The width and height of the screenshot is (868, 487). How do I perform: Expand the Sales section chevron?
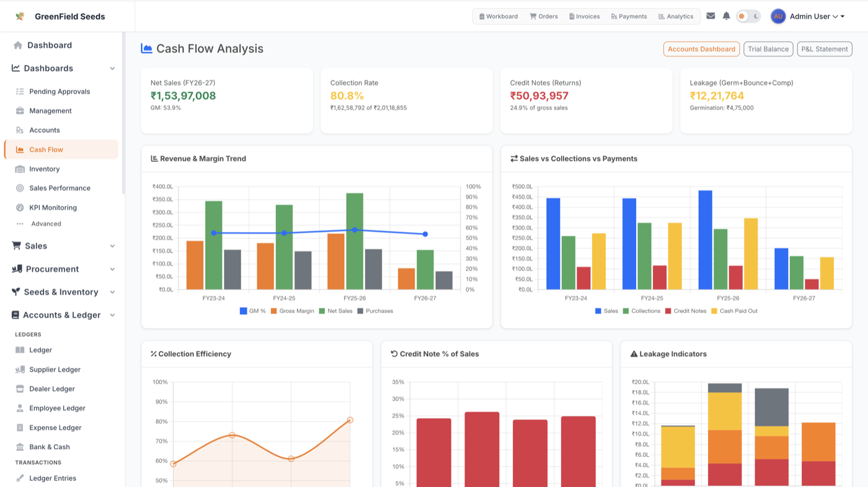click(112, 246)
